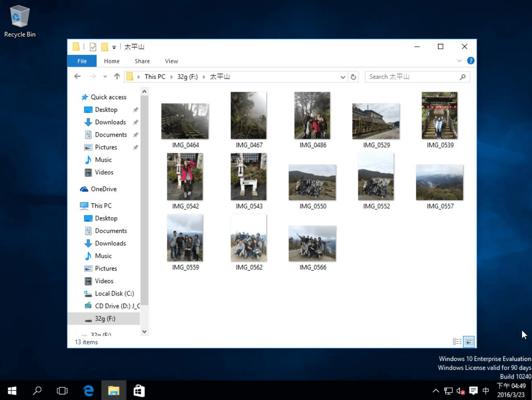Select the IMG_0550 photo thumbnail
Image resolution: width=532 pixels, height=400 pixels.
pos(312,182)
